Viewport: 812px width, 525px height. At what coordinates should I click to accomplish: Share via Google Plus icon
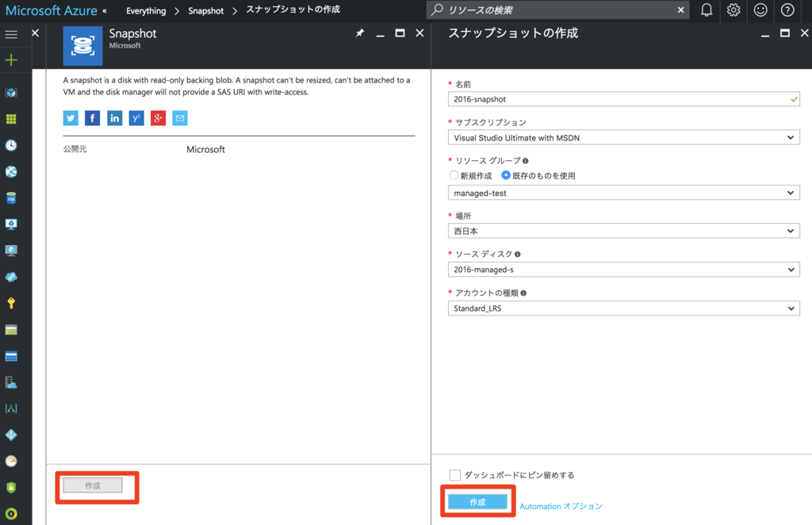click(x=159, y=118)
